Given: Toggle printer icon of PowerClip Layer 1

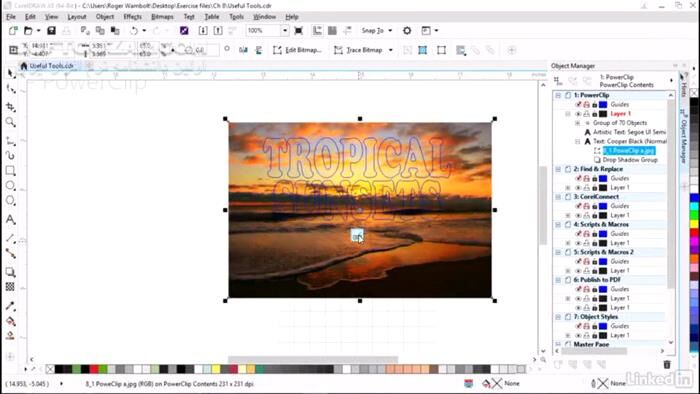Looking at the screenshot, I should click(587, 114).
